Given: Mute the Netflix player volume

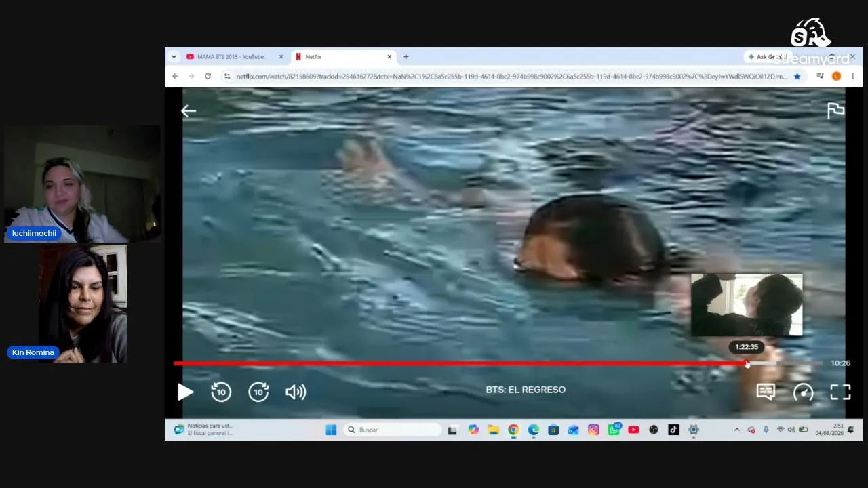Looking at the screenshot, I should tap(296, 392).
